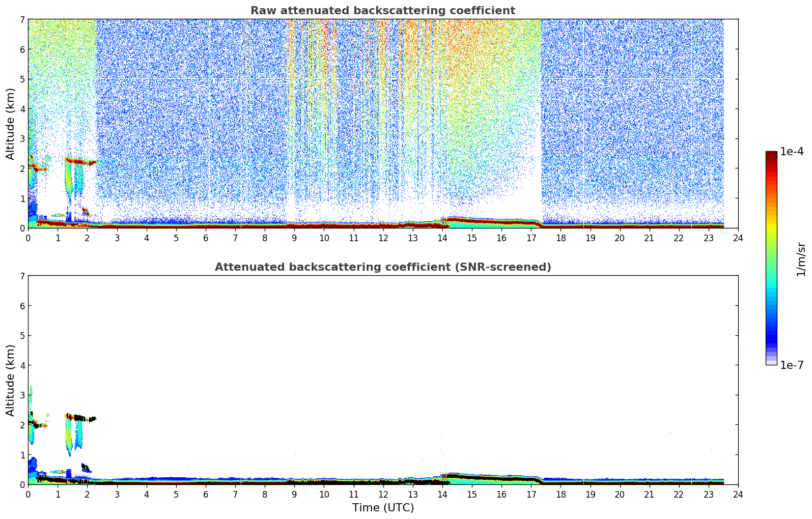The image size is (812, 519).
Task: Click the "Raw attenuated backscattering coefficient" plot title
Action: click(x=382, y=11)
